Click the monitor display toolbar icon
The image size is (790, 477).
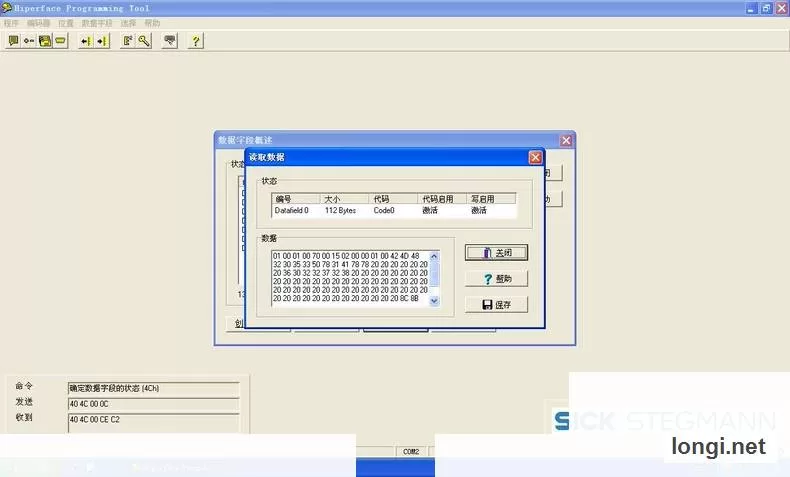tap(170, 41)
